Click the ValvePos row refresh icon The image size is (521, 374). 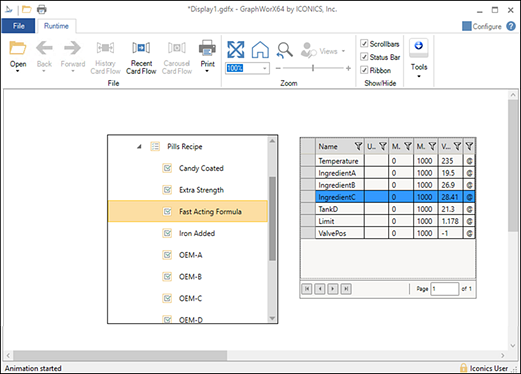[x=469, y=233]
